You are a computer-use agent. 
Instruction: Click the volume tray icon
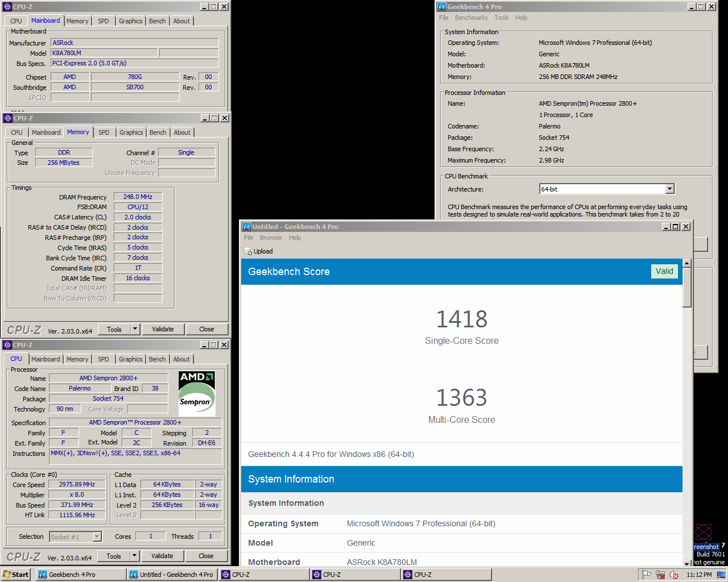[x=674, y=575]
